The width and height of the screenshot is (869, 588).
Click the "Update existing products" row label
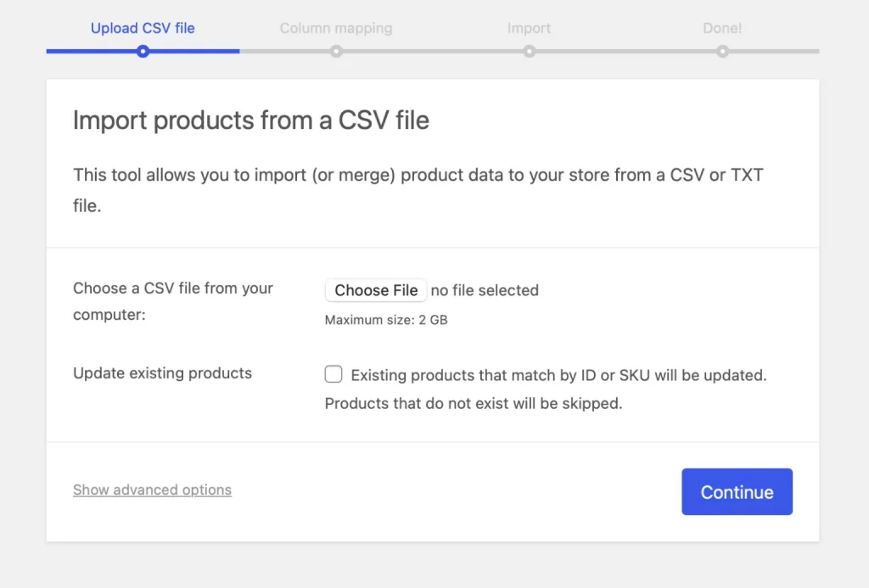[x=161, y=373]
